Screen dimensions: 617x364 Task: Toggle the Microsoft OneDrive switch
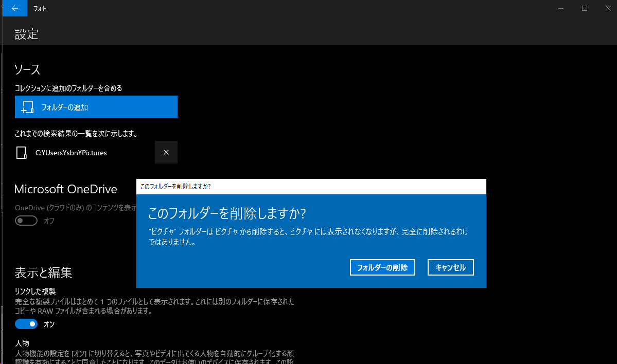pyautogui.click(x=26, y=221)
